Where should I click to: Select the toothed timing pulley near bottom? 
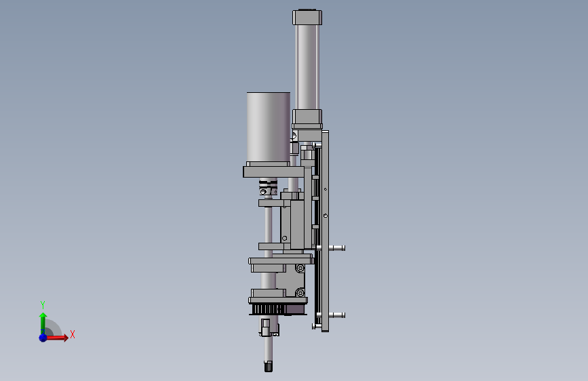tap(267, 309)
